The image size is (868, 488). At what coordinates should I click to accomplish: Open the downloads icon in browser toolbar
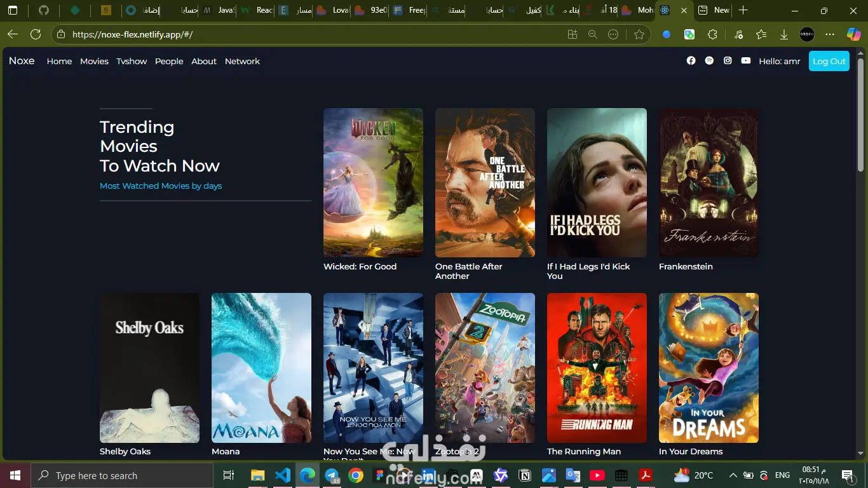tap(784, 34)
